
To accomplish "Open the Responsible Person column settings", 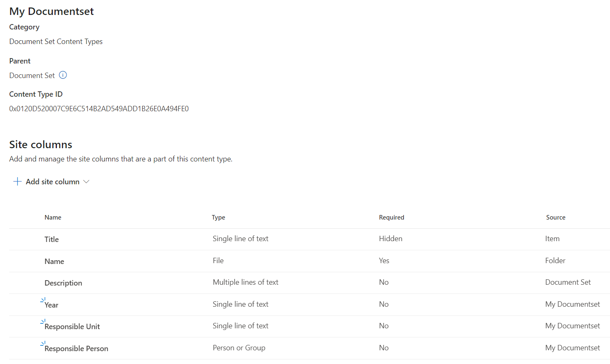I will [76, 349].
